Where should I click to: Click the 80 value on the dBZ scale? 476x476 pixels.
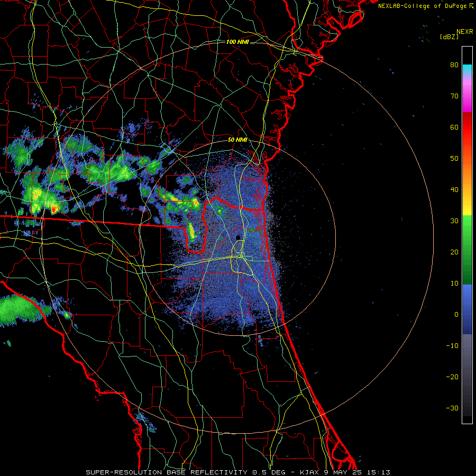click(454, 65)
